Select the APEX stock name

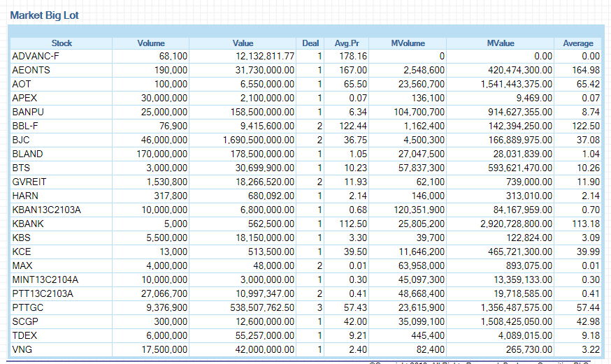pyautogui.click(x=24, y=98)
